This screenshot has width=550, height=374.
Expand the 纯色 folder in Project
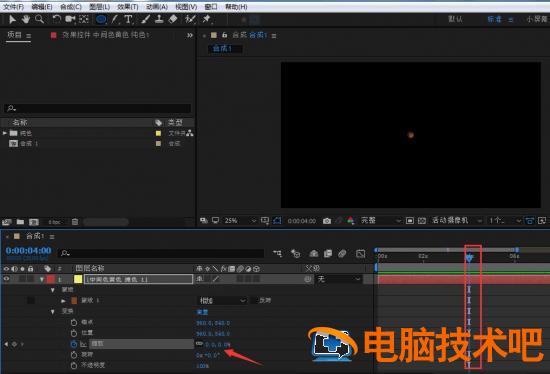(x=5, y=133)
